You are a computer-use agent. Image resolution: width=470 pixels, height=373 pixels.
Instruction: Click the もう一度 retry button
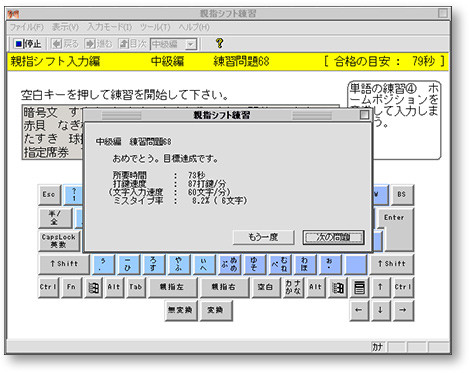click(263, 237)
